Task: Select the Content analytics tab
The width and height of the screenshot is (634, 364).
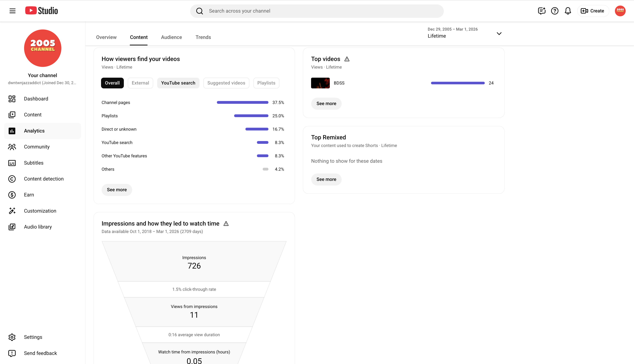Action: pos(138,37)
